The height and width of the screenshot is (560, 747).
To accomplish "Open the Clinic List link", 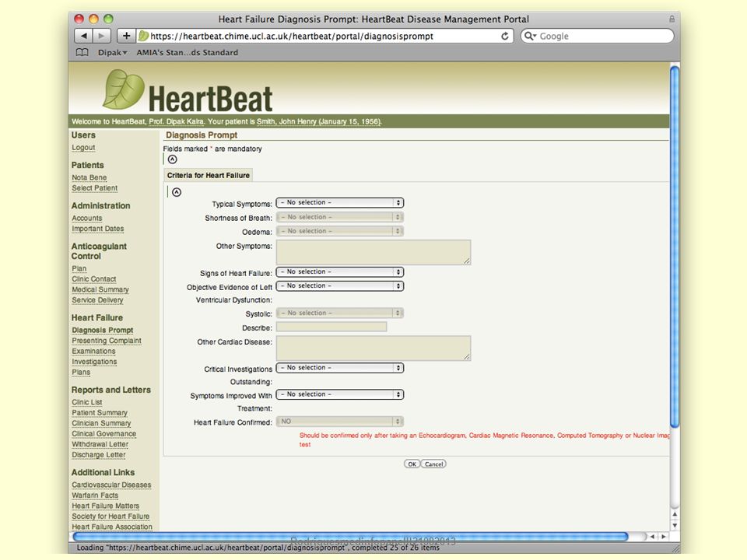I will (x=86, y=402).
